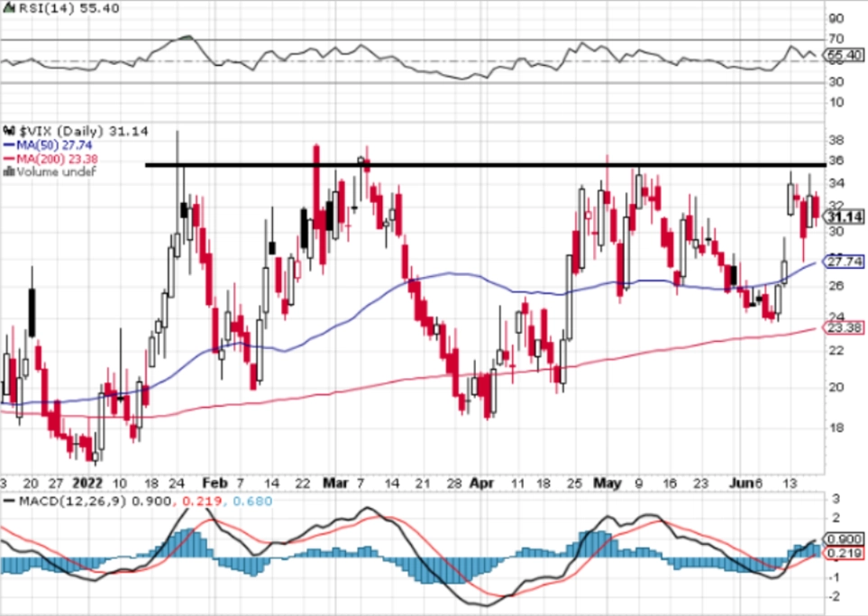Click the 0.900 MACD flag on right axis

tap(845, 539)
